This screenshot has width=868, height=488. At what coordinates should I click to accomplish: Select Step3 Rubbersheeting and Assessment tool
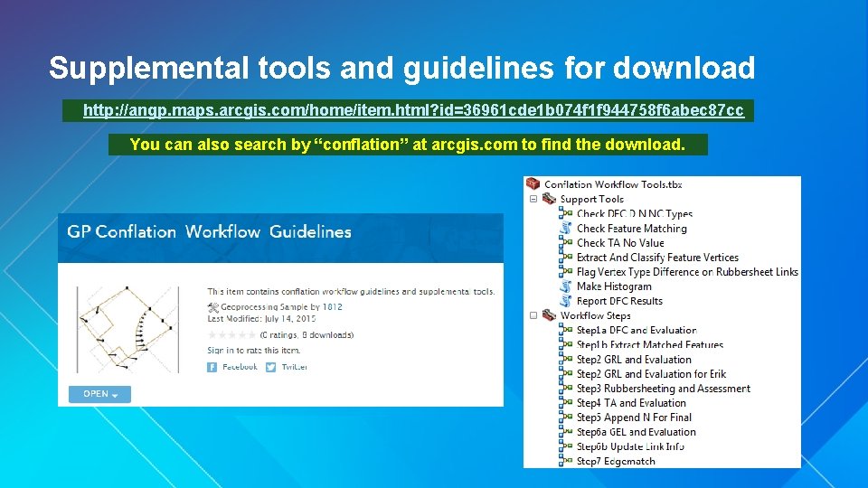(663, 389)
